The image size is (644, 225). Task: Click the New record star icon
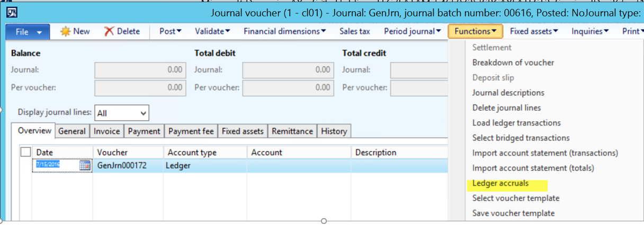click(x=65, y=32)
